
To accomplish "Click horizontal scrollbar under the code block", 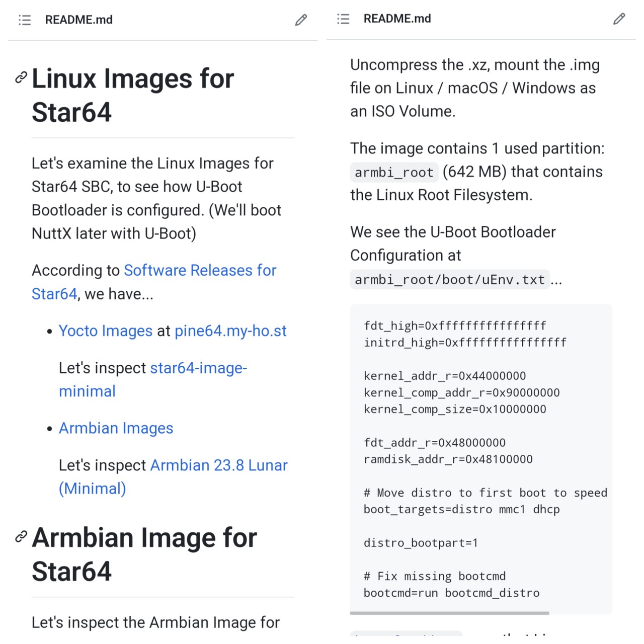I will (449, 613).
